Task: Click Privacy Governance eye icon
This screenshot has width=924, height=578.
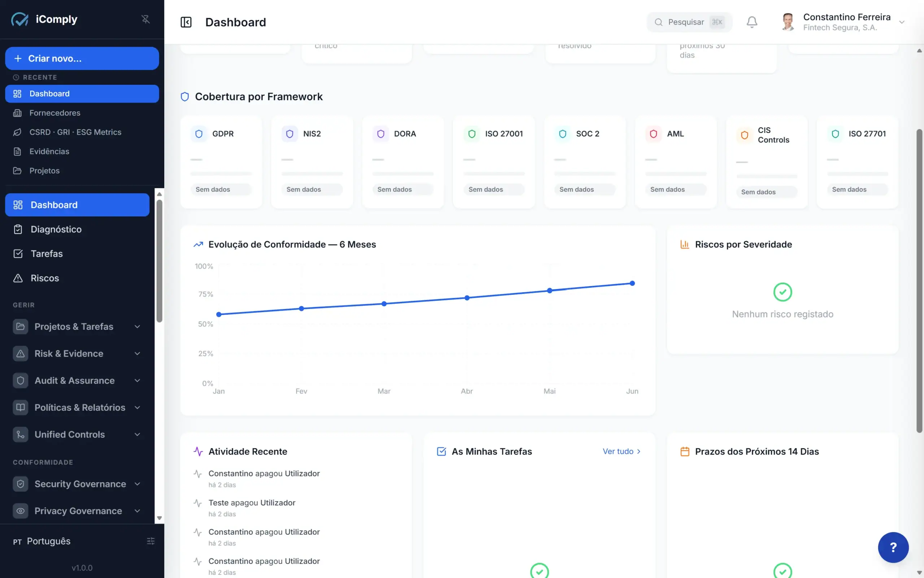Action: tap(21, 511)
